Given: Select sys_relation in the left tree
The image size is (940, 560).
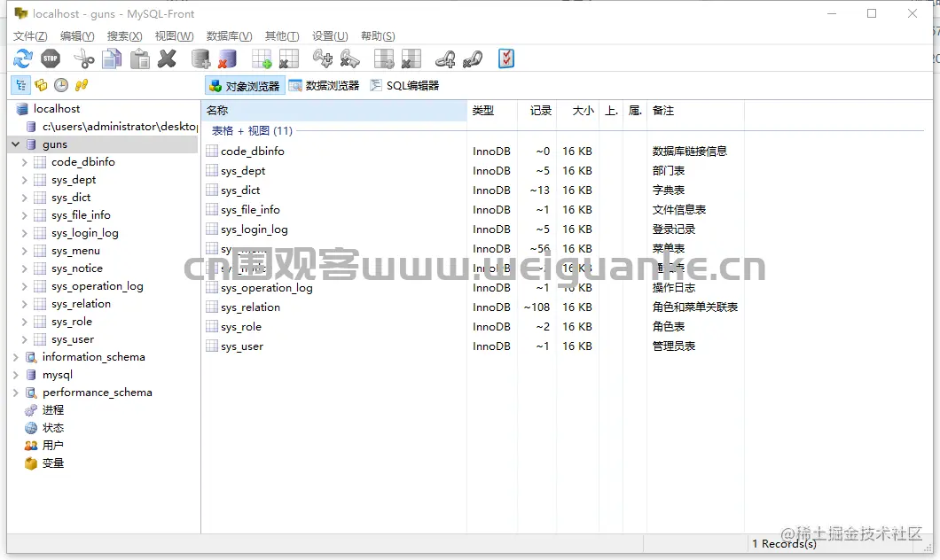Looking at the screenshot, I should 81,304.
